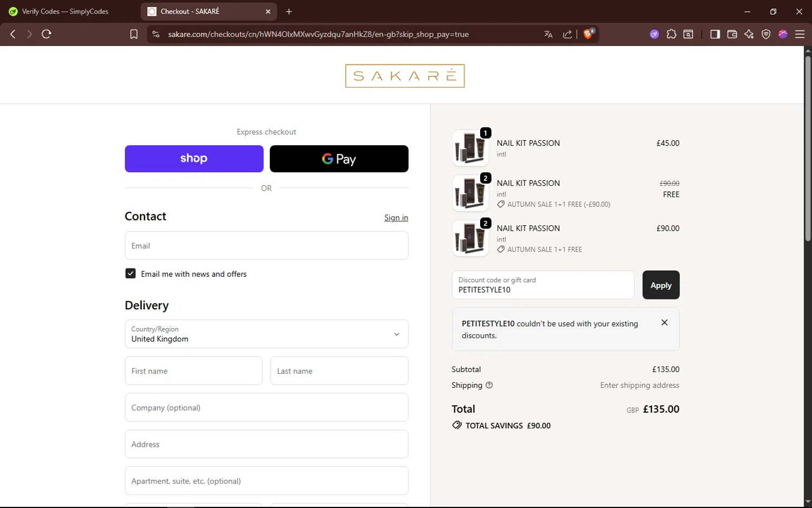This screenshot has height=508, width=812.
Task: Apply the discount code
Action: [661, 285]
